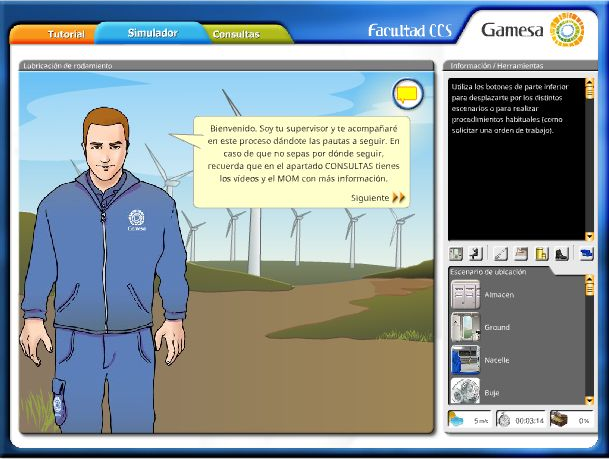Screen dimensions: 609x459
Task: Click scenario list scroll up arrow
Action: tap(589, 278)
